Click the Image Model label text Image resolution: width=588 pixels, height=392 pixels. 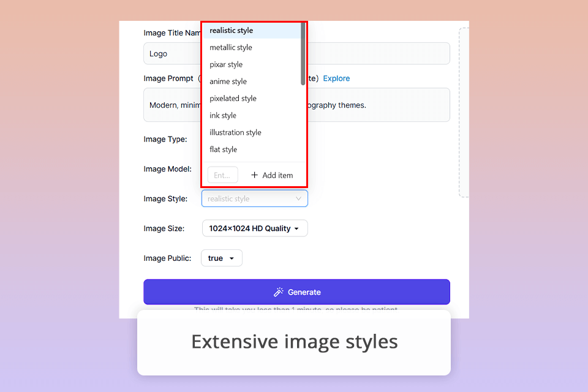pos(167,169)
